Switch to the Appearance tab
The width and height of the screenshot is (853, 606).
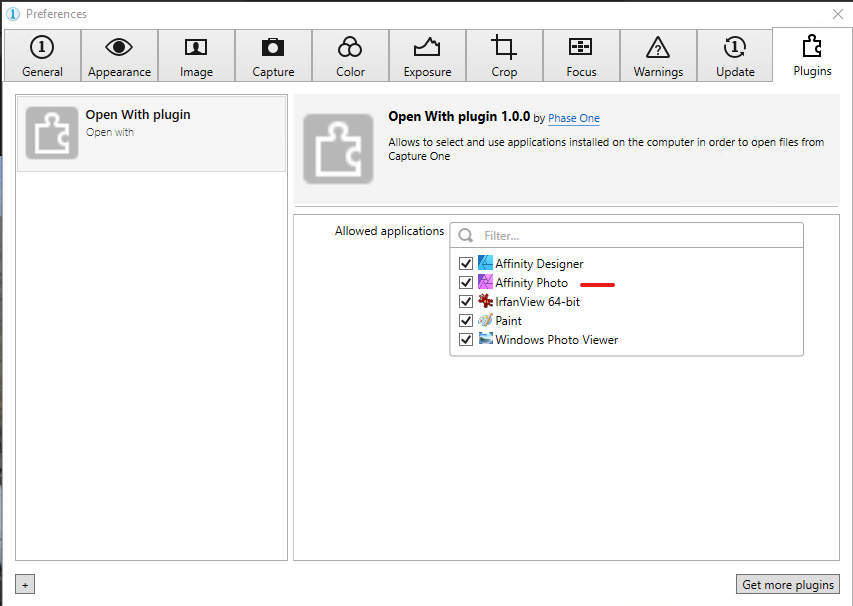pyautogui.click(x=119, y=56)
